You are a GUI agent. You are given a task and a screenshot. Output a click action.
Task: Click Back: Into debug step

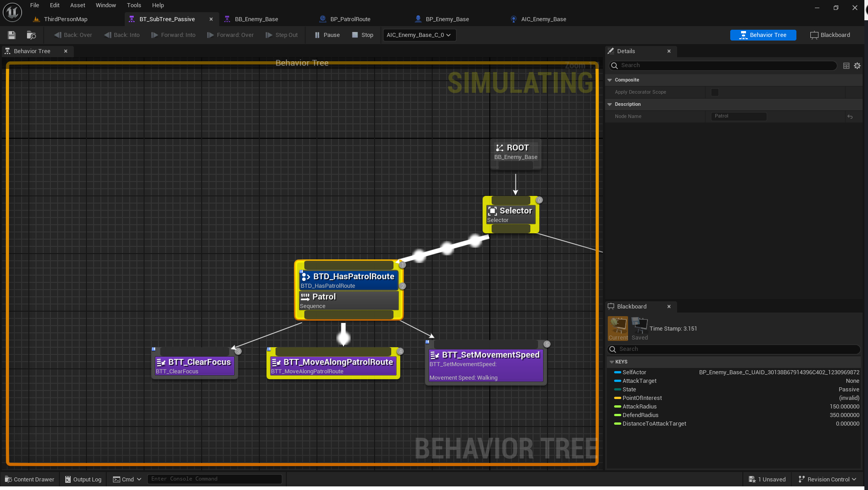[122, 35]
